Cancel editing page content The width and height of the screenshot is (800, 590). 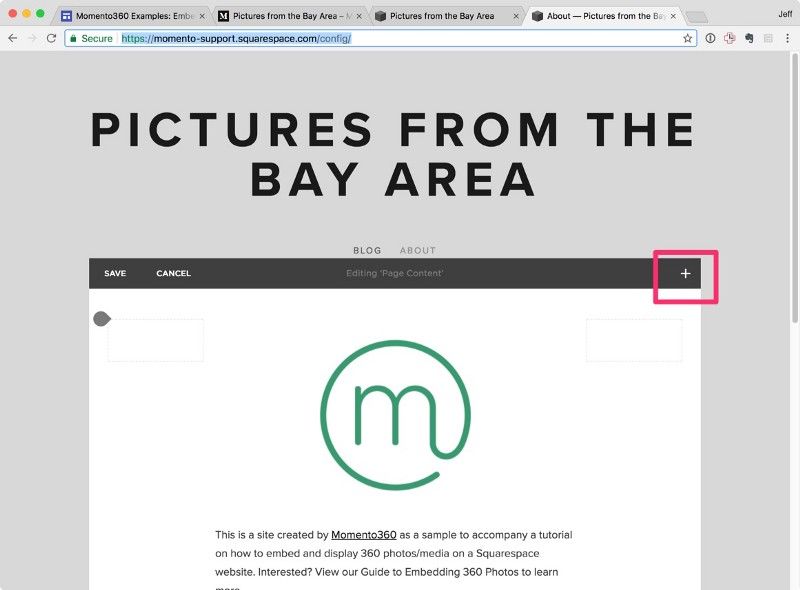point(173,274)
